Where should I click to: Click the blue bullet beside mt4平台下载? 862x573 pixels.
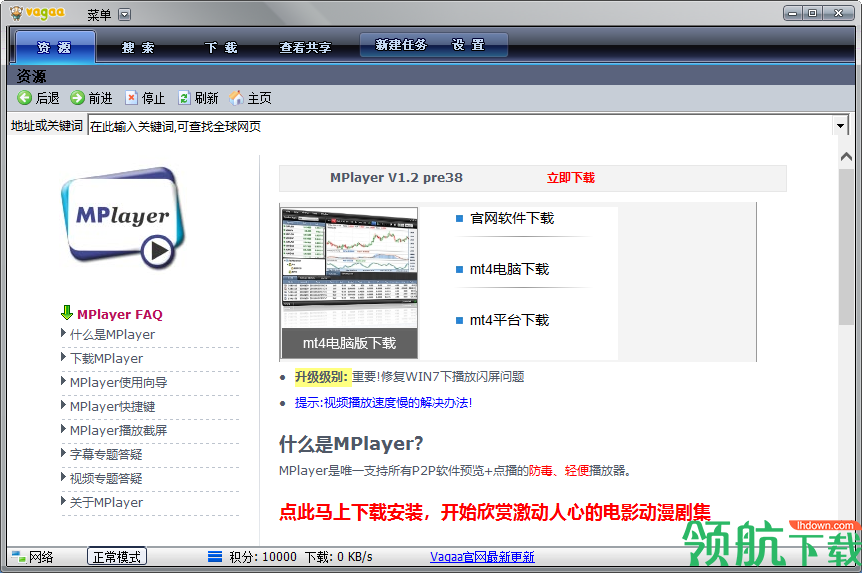[460, 321]
